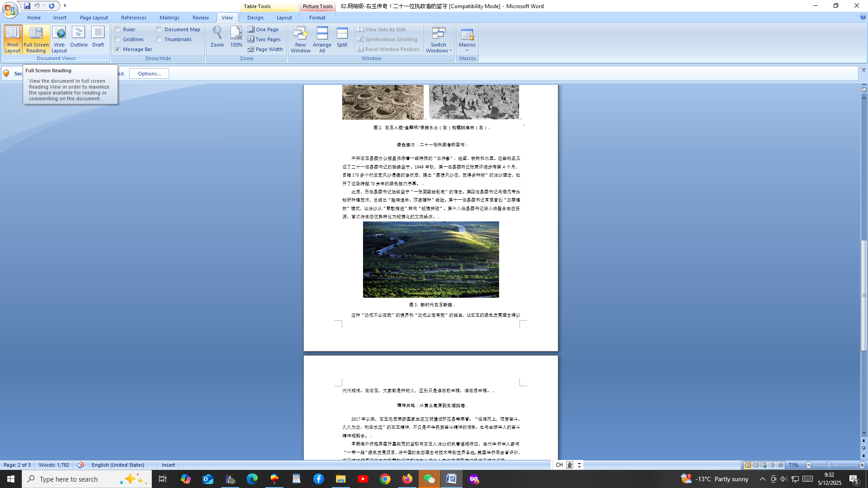Screen dimensions: 868x488
Task: Click the Options... button in message bar
Action: click(149, 74)
